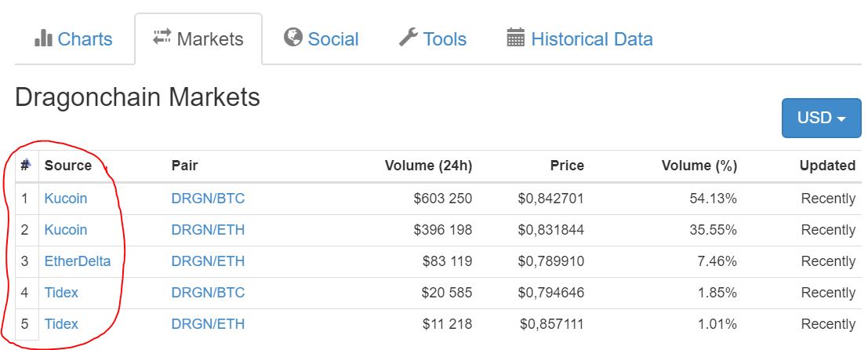Open the DRGN/ETH pair on Tidex
The width and height of the screenshot is (868, 350).
208,323
